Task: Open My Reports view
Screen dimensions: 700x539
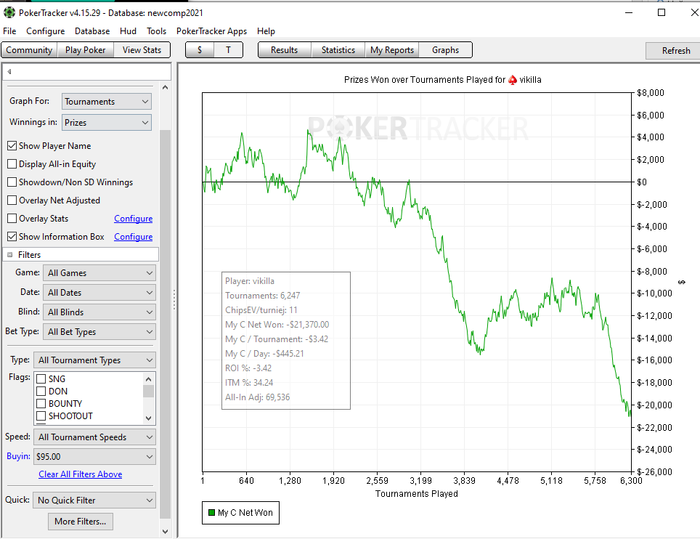Action: [392, 50]
